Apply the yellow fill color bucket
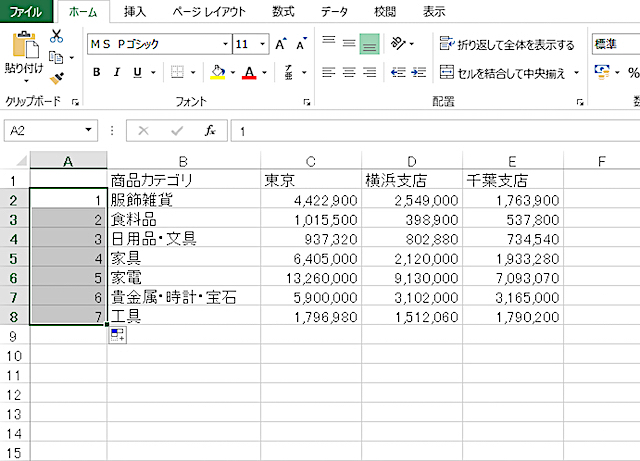640x461 pixels. (217, 72)
